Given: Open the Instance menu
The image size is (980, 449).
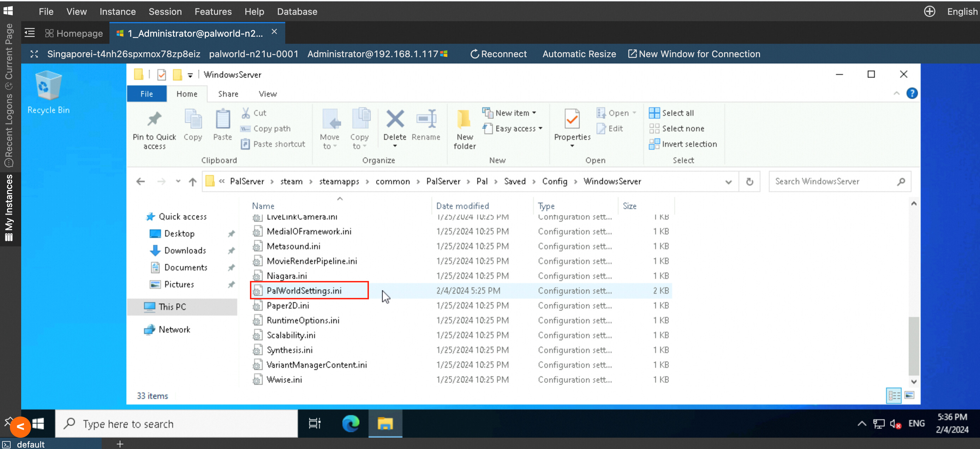Looking at the screenshot, I should 118,12.
